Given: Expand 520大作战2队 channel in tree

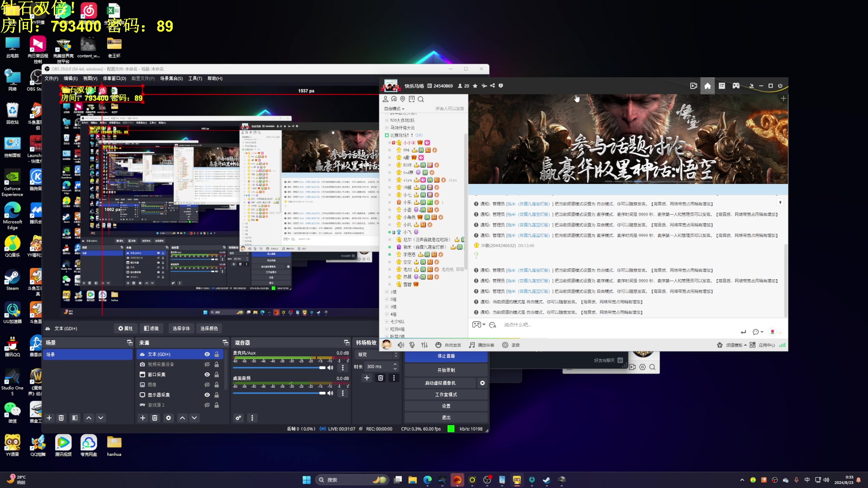Looking at the screenshot, I should point(387,121).
